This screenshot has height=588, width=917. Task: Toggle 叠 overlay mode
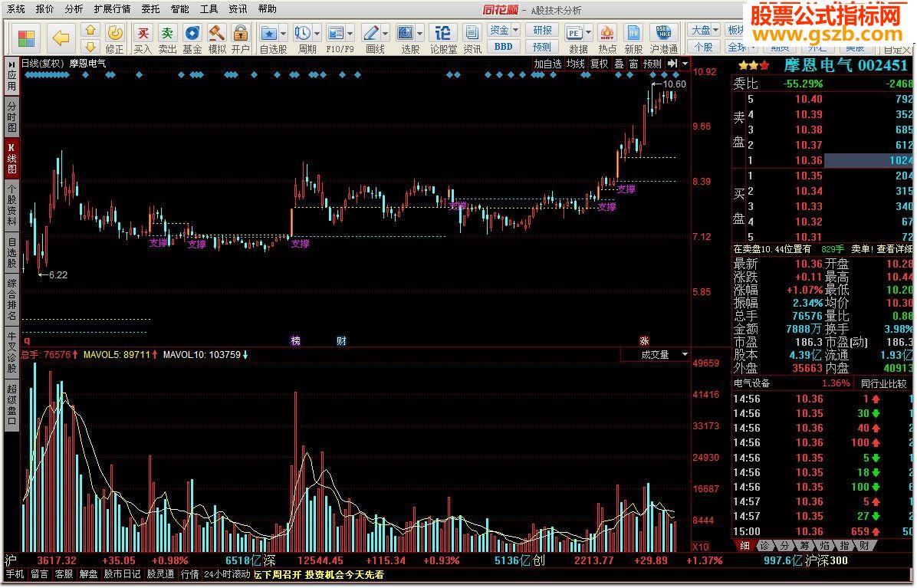[619, 64]
